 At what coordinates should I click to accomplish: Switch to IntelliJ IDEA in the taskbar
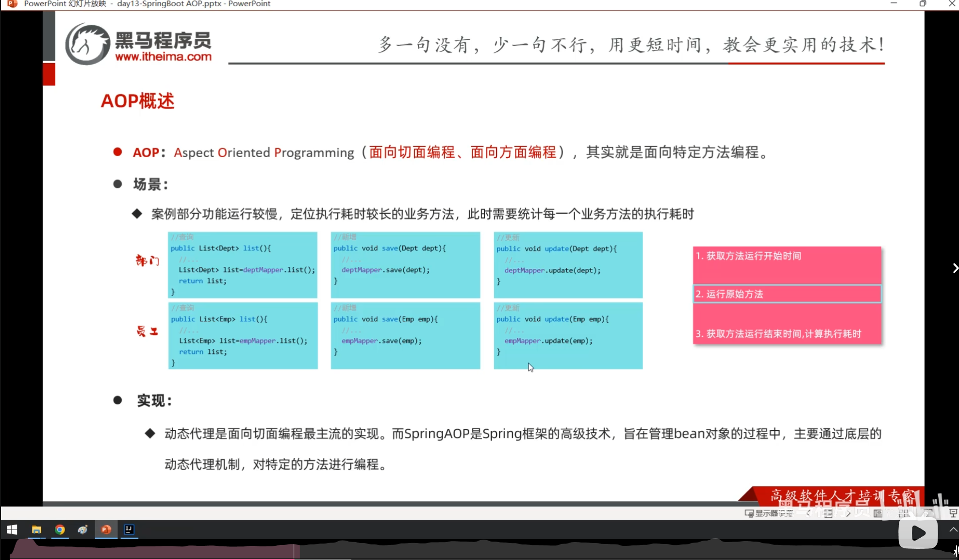(129, 529)
